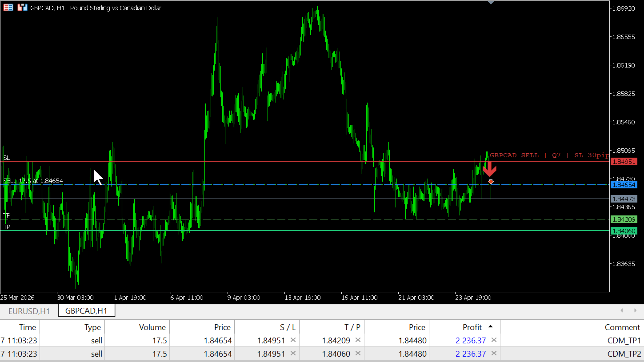Click the S / L column header

[267, 327]
